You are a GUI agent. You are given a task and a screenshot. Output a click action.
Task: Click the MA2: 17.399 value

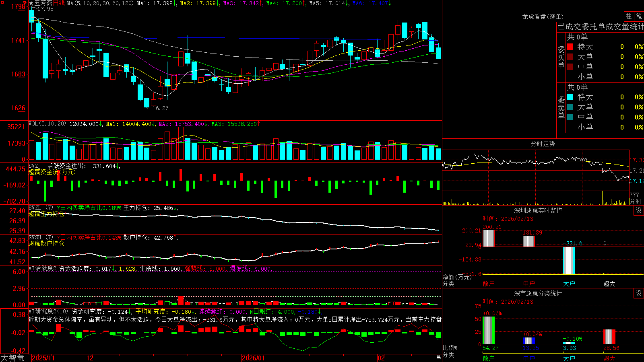click(199, 3)
